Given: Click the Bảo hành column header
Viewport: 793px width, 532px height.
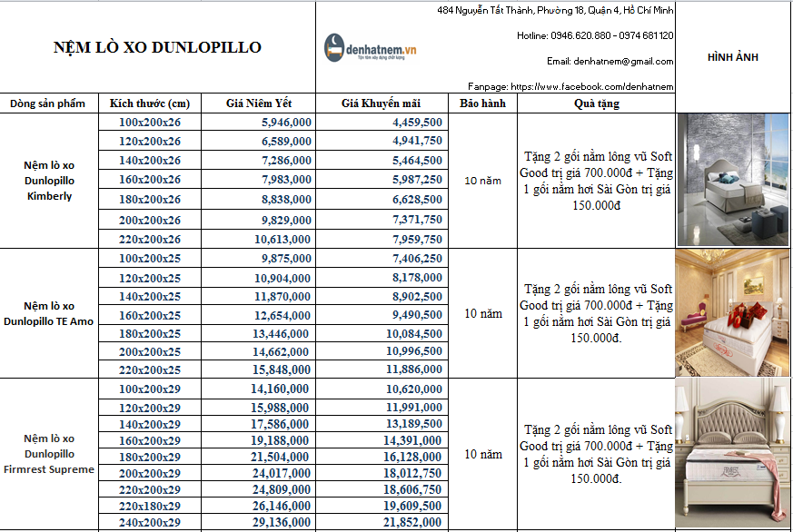Looking at the screenshot, I should tap(482, 103).
